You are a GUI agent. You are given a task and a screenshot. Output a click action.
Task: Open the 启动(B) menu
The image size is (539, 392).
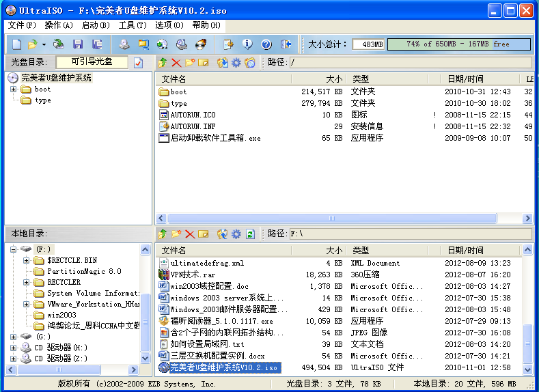coord(96,25)
